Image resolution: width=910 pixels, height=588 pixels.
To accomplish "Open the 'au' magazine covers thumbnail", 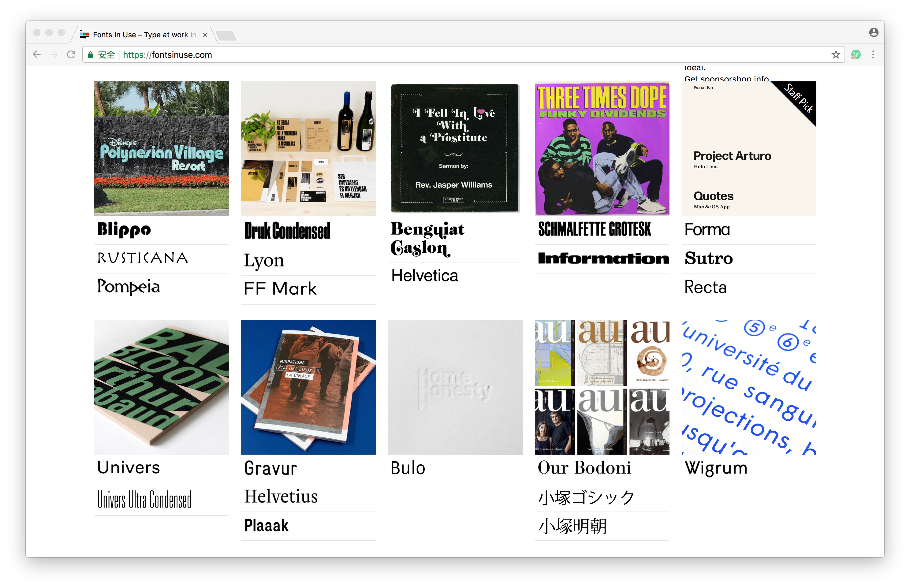I will point(602,387).
